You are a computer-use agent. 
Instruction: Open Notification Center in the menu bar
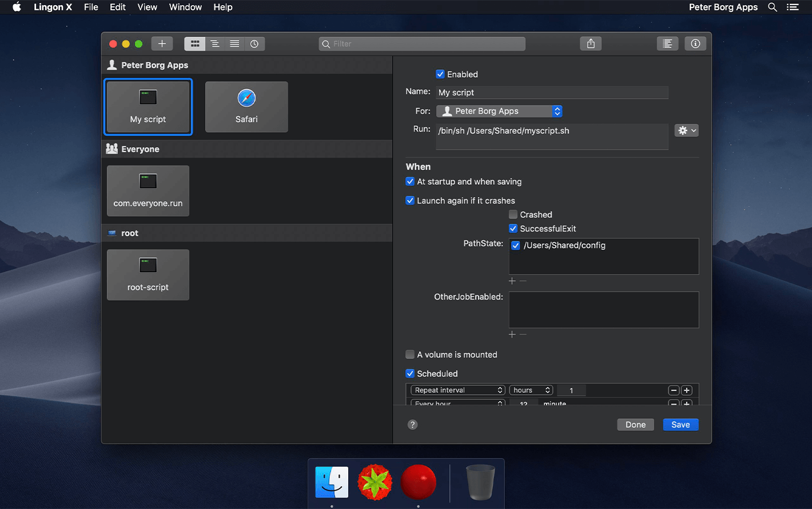click(793, 7)
